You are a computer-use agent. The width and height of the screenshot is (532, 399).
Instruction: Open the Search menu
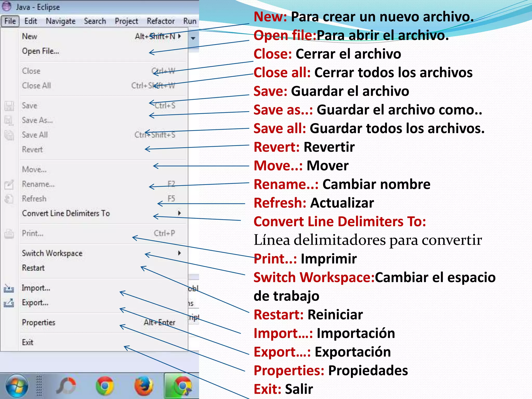(95, 21)
